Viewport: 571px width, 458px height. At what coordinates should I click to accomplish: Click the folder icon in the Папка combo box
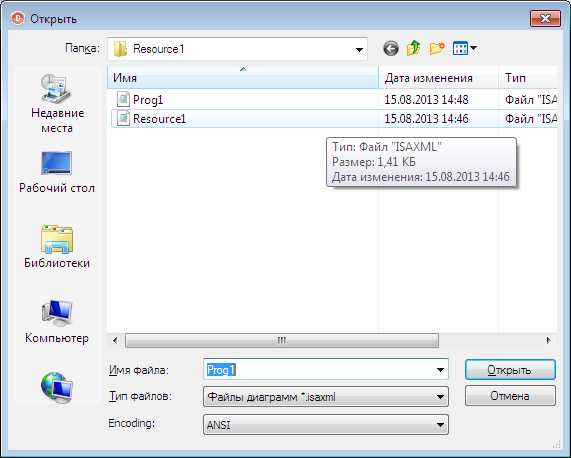120,49
